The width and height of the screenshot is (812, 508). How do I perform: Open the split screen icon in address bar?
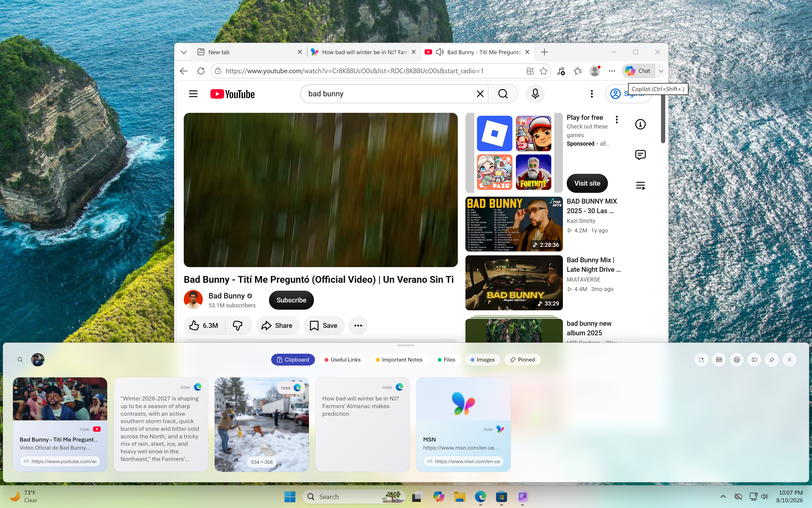530,71
